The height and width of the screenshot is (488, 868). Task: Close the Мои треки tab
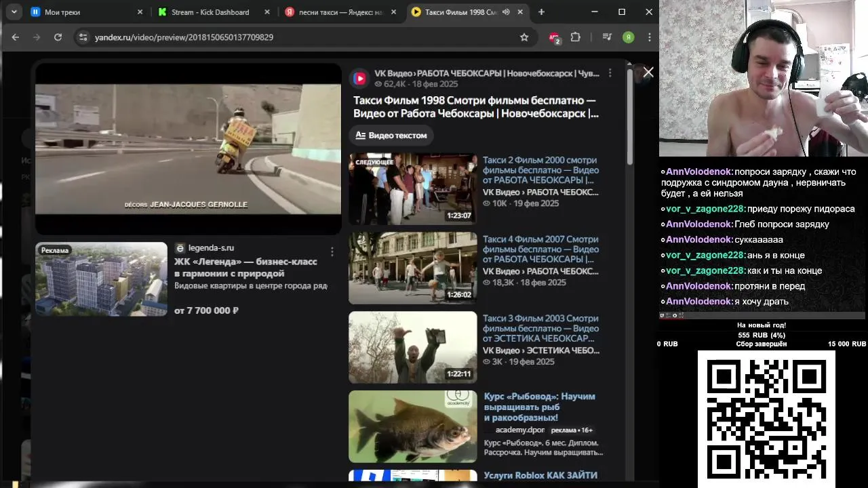click(x=140, y=12)
